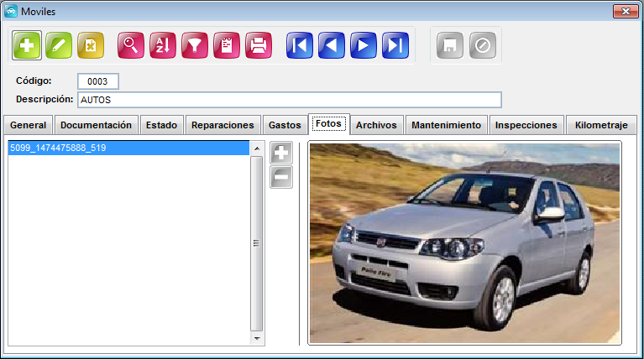The width and height of the screenshot is (644, 359).
Task: Close the Moviles window
Action: (x=626, y=11)
